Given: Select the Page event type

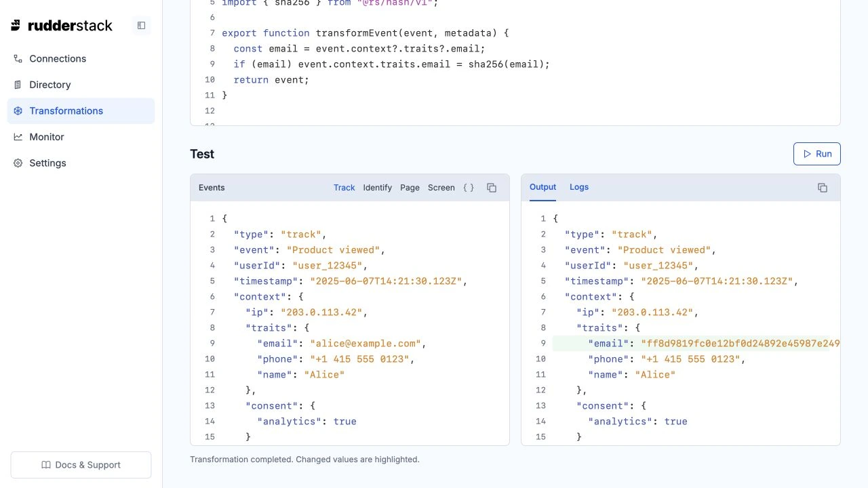Looking at the screenshot, I should pos(410,188).
